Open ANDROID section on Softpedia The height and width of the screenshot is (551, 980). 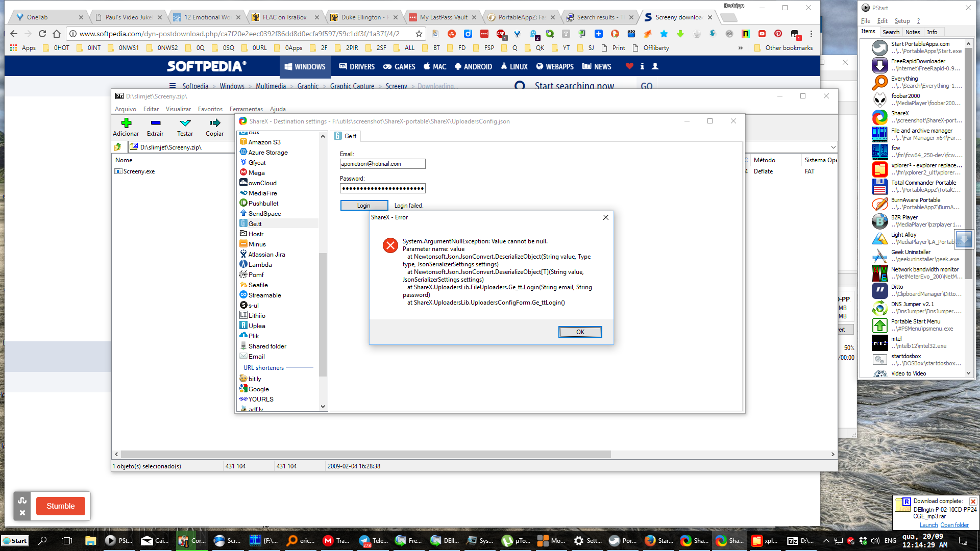[473, 66]
